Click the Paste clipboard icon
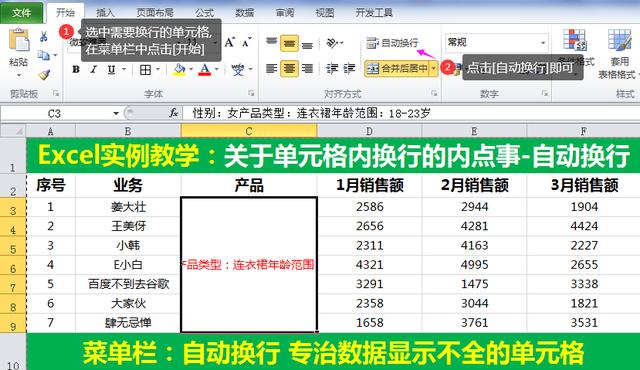This screenshot has width=640, height=370. click(19, 41)
